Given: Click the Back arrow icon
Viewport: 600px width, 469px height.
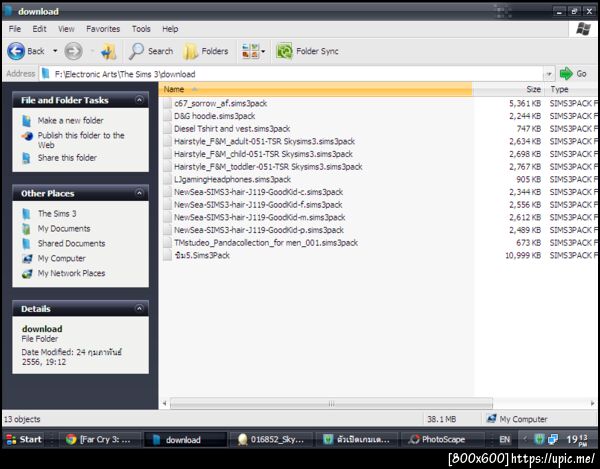Looking at the screenshot, I should pos(16,51).
